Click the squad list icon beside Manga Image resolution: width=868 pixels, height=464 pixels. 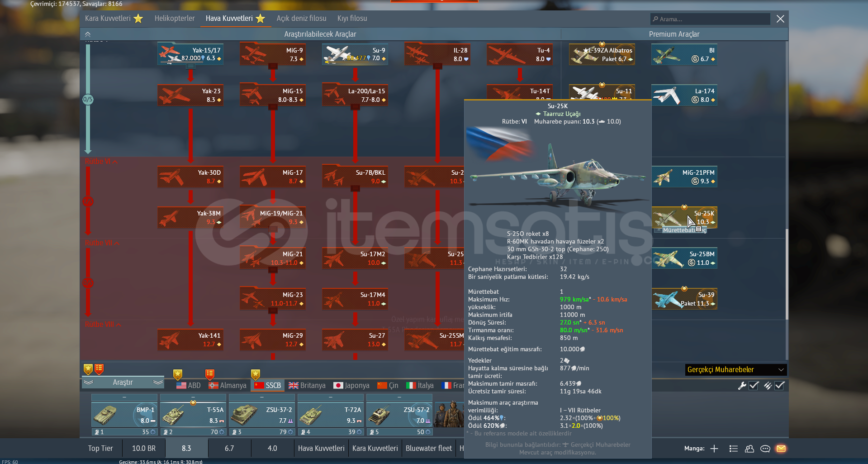pos(734,449)
